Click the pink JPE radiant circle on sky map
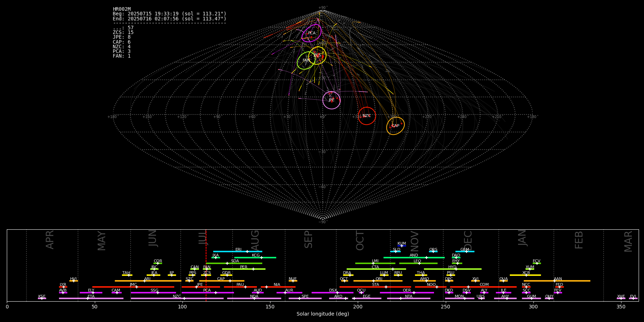 (x=331, y=100)
